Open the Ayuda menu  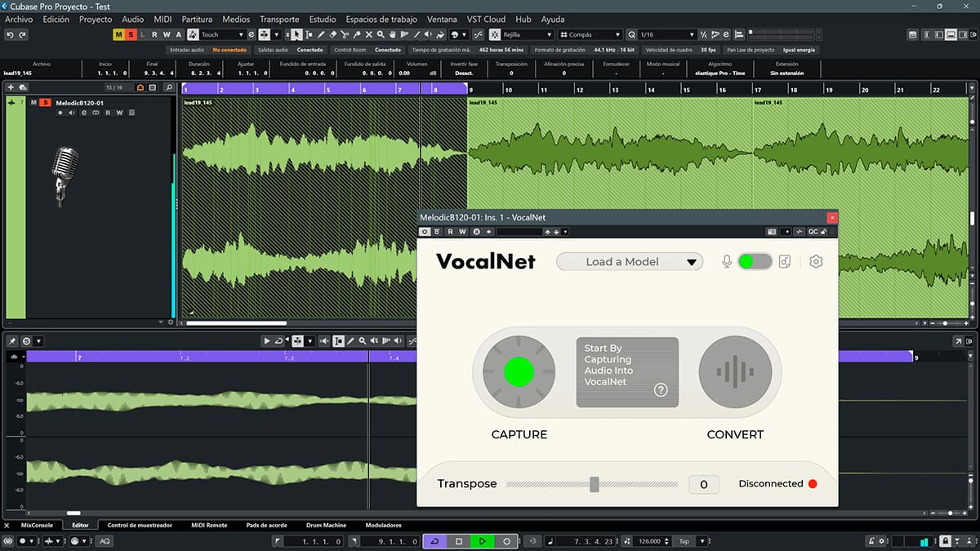click(553, 19)
